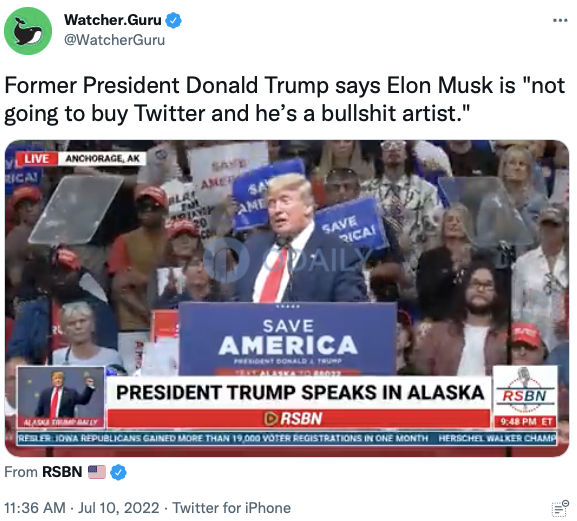Click the US flag emoji after RSBN
The width and height of the screenshot is (577, 521).
click(97, 472)
